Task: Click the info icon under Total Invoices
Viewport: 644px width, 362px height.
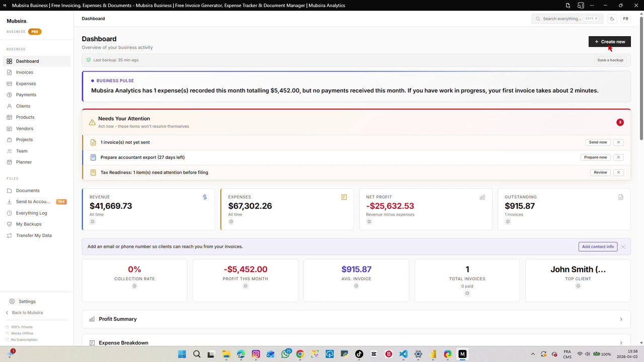Action: tap(467, 293)
